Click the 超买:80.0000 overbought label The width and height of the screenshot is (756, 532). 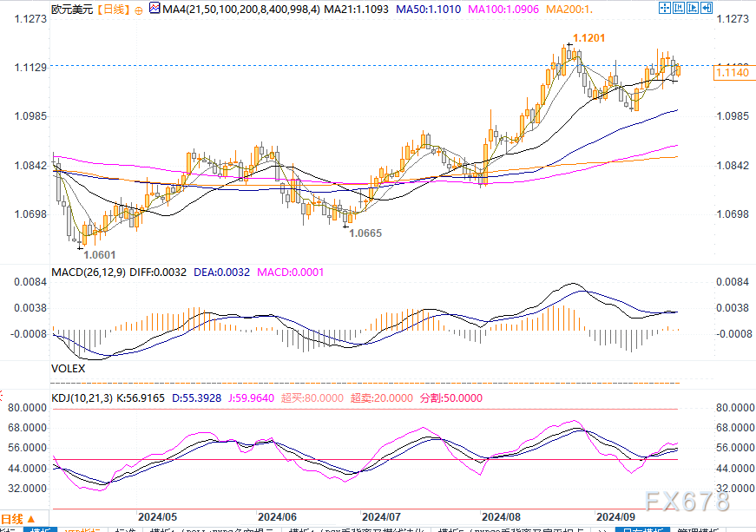(x=312, y=398)
